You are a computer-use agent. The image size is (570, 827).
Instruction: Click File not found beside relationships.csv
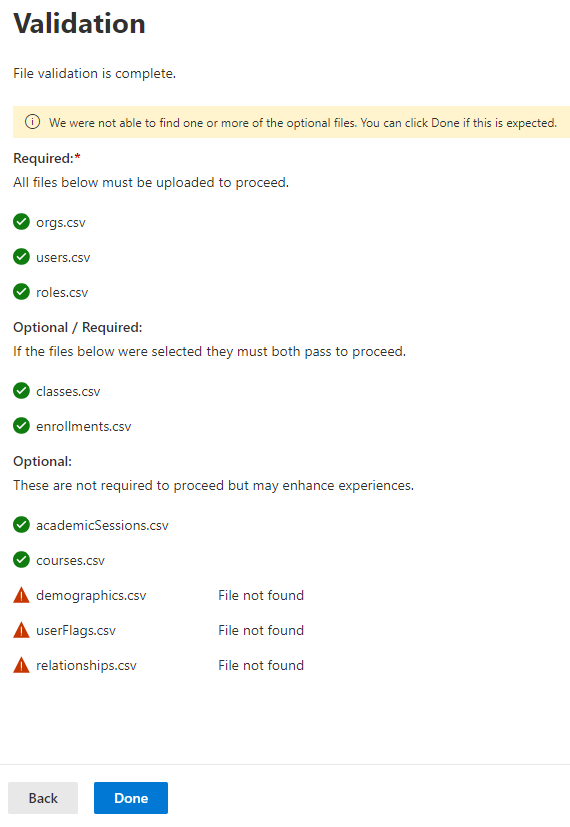tap(261, 665)
